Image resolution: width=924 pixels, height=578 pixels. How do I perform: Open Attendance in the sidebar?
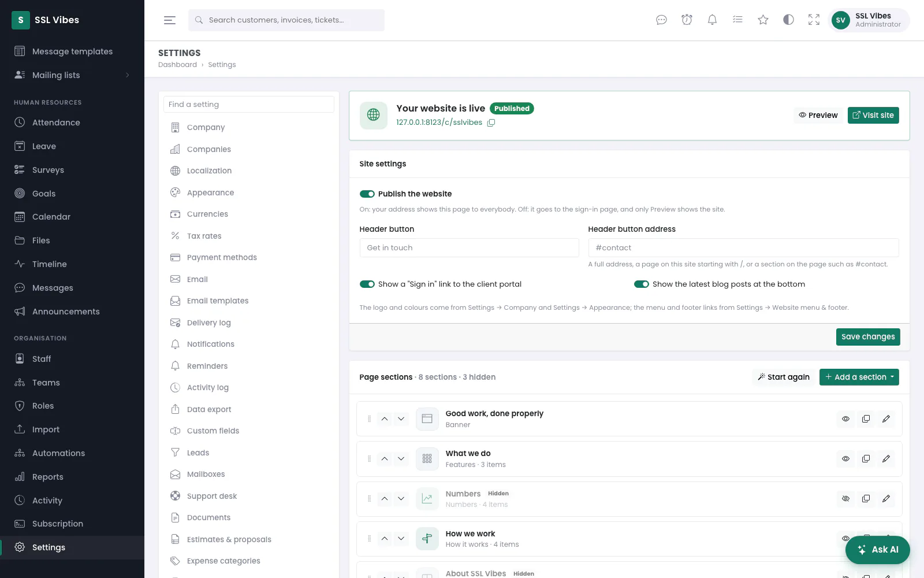coord(72,123)
